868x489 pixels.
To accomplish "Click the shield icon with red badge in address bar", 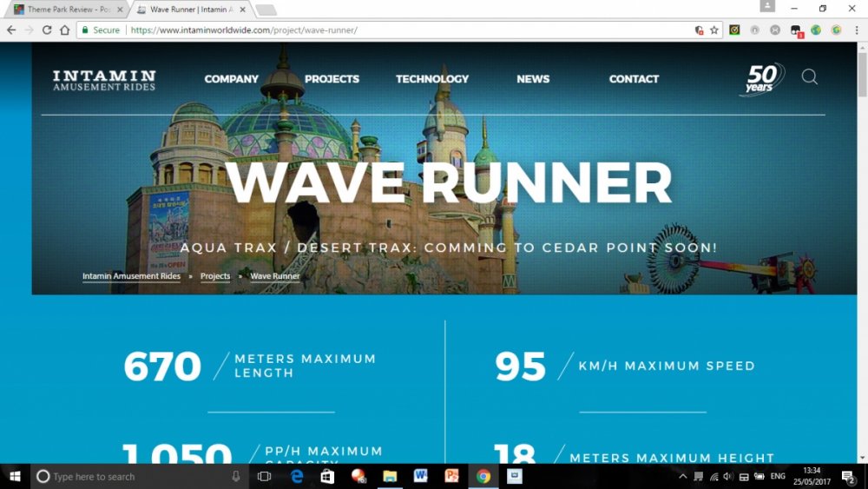I will coord(699,30).
